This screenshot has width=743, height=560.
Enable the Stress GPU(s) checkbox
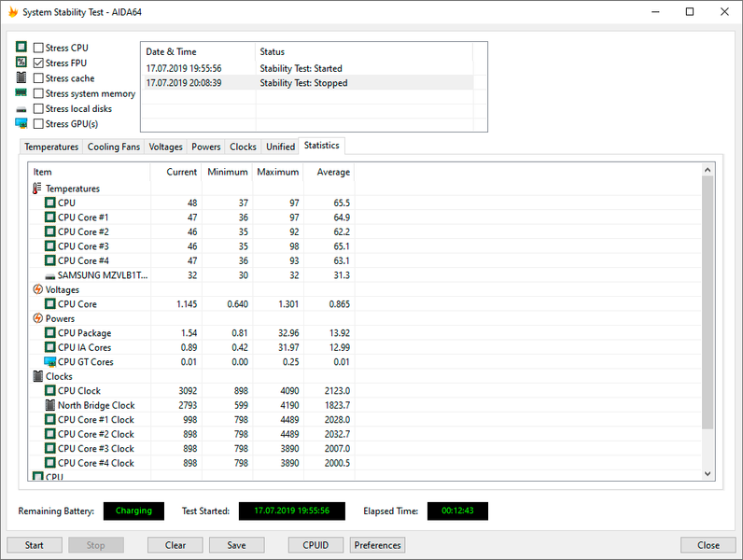(38, 123)
